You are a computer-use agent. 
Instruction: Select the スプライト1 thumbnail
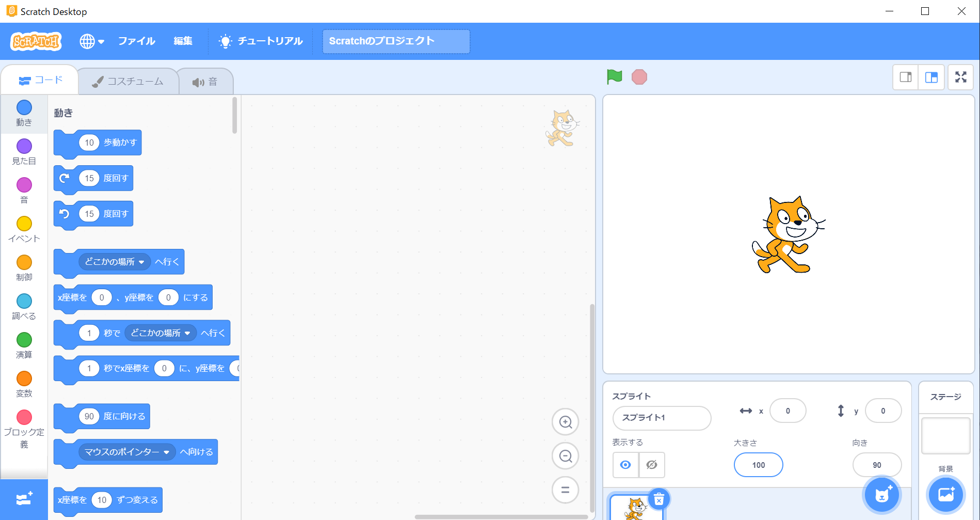(x=636, y=509)
